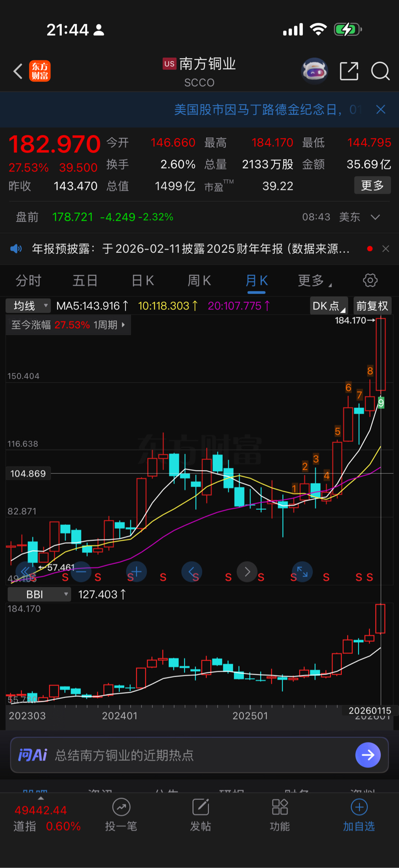Tap the BBI value 127.403
This screenshot has height=868, width=399.
(x=102, y=594)
